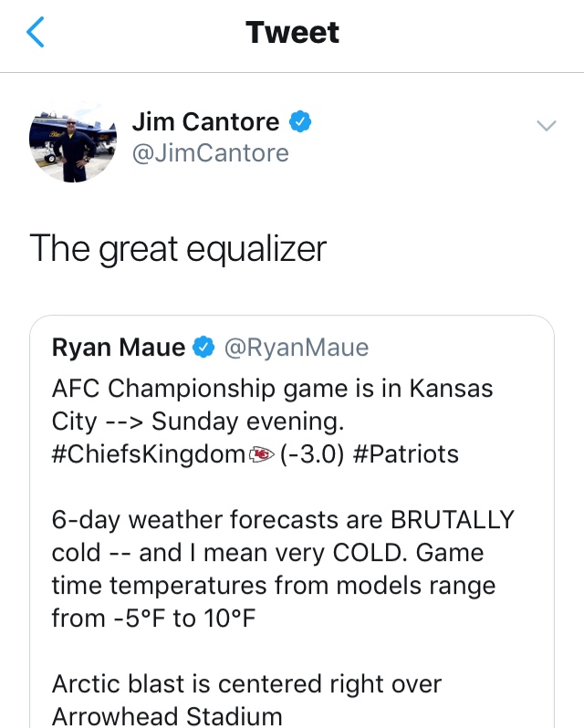Viewport: 584px width, 728px height.
Task: Click the "AFC Championship game" line
Action: tap(272, 389)
